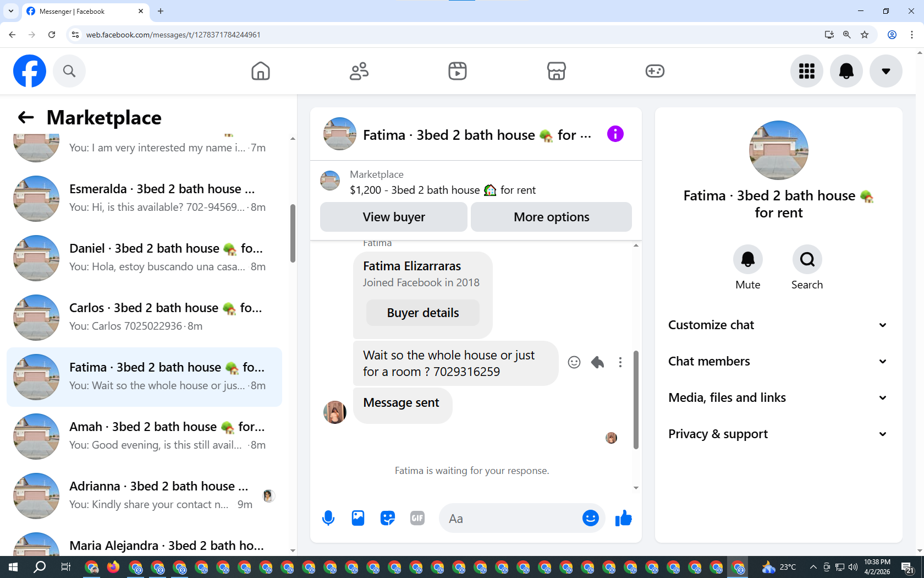Reload the page in the browser
This screenshot has width=924, height=578.
coord(52,35)
